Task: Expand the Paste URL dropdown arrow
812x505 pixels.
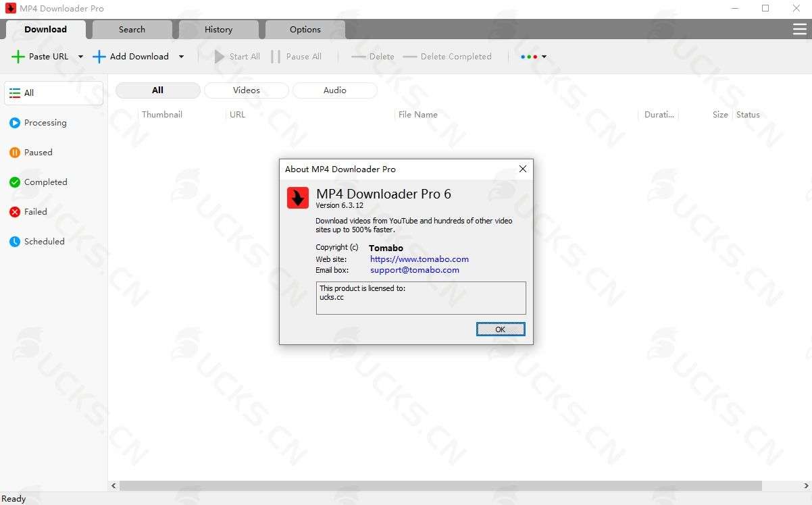Action: pos(80,57)
